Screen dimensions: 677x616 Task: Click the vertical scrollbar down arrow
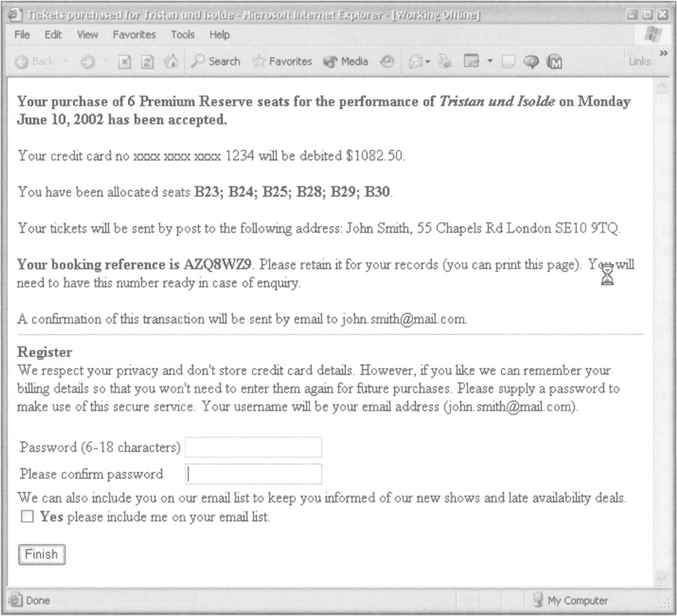pyautogui.click(x=661, y=577)
